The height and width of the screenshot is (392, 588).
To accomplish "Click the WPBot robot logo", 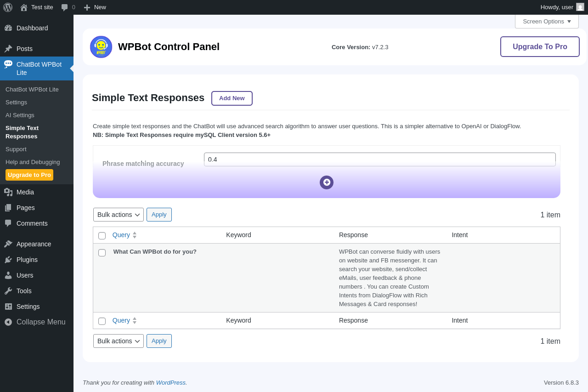I will [101, 47].
